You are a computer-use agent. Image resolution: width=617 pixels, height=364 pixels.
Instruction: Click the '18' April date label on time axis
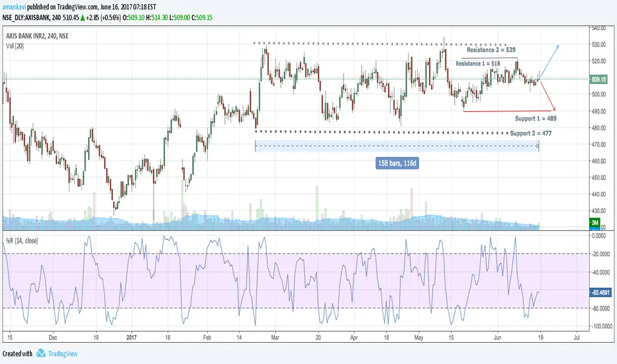pos(387,338)
